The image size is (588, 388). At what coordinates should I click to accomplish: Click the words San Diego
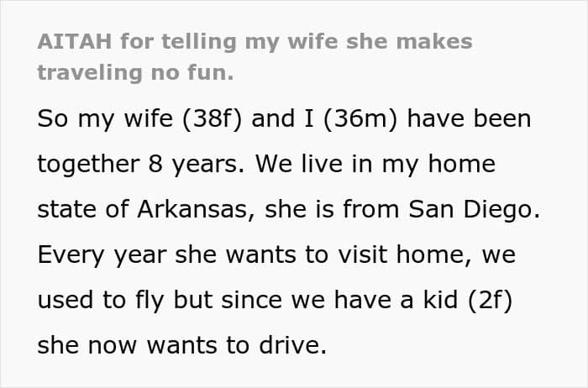tap(474, 210)
